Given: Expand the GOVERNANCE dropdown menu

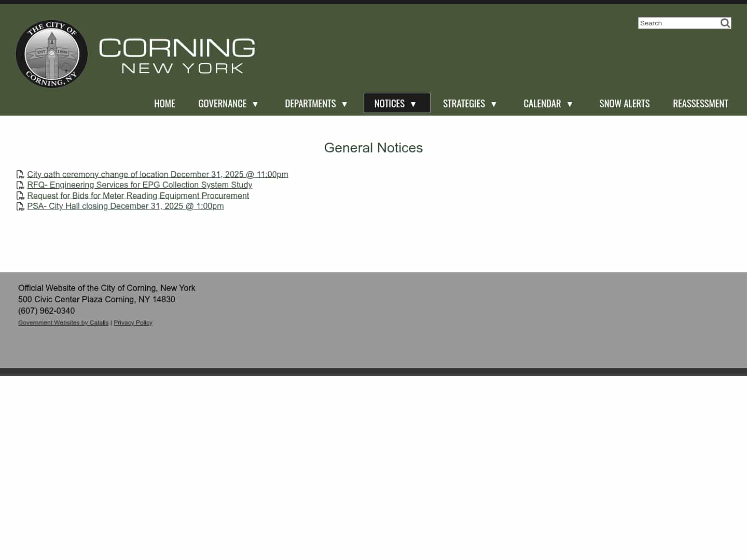Looking at the screenshot, I should (255, 104).
